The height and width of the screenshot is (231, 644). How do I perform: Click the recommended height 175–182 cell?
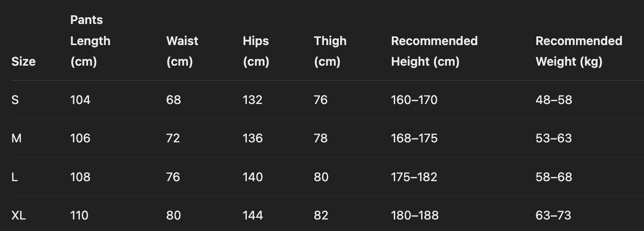[414, 177]
